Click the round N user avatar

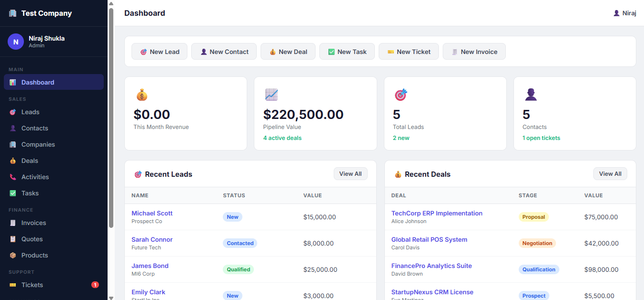tap(16, 42)
